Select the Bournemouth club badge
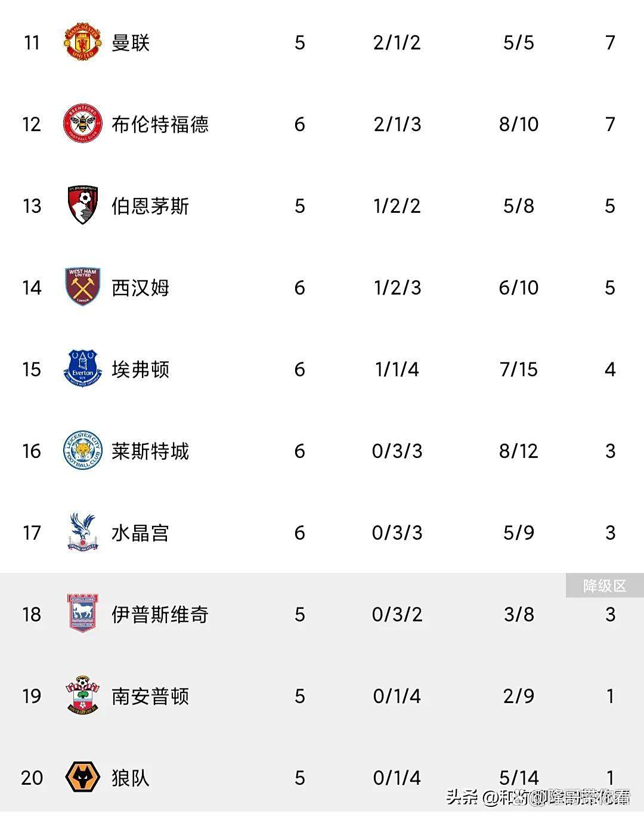This screenshot has height=820, width=644. [x=82, y=206]
